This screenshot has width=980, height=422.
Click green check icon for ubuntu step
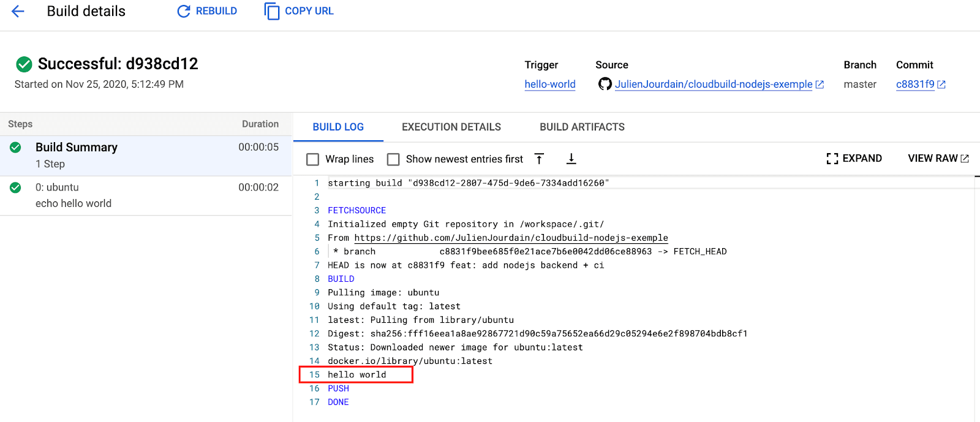tap(15, 187)
